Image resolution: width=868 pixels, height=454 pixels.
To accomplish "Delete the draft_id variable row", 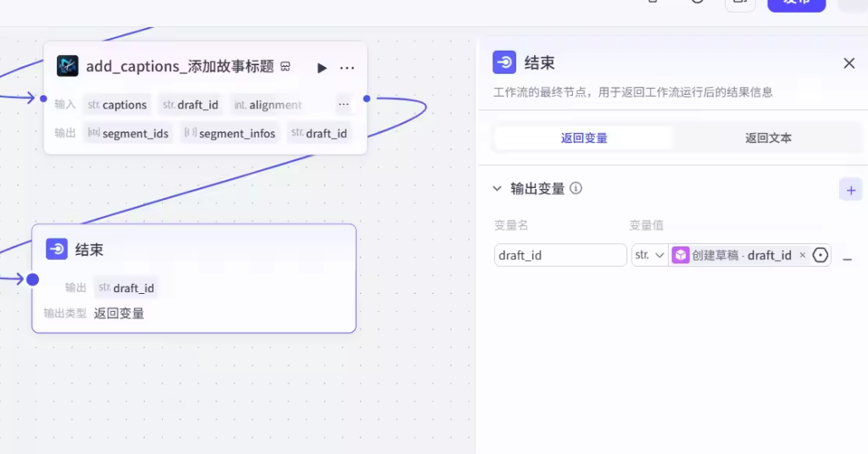I will coord(848,256).
